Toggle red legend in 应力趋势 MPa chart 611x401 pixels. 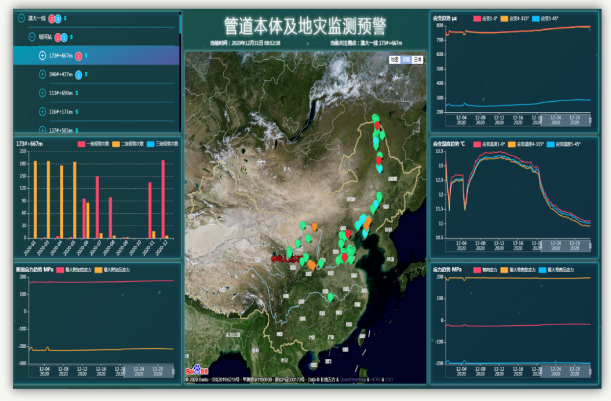click(485, 270)
